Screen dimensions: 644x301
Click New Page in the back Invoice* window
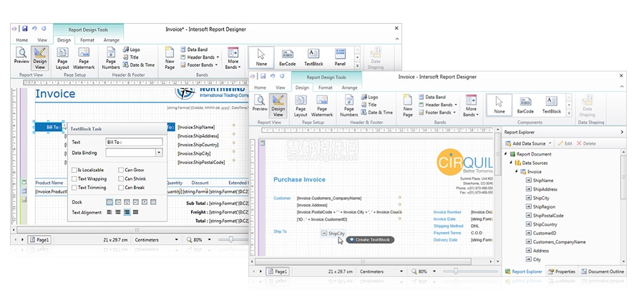pos(170,58)
